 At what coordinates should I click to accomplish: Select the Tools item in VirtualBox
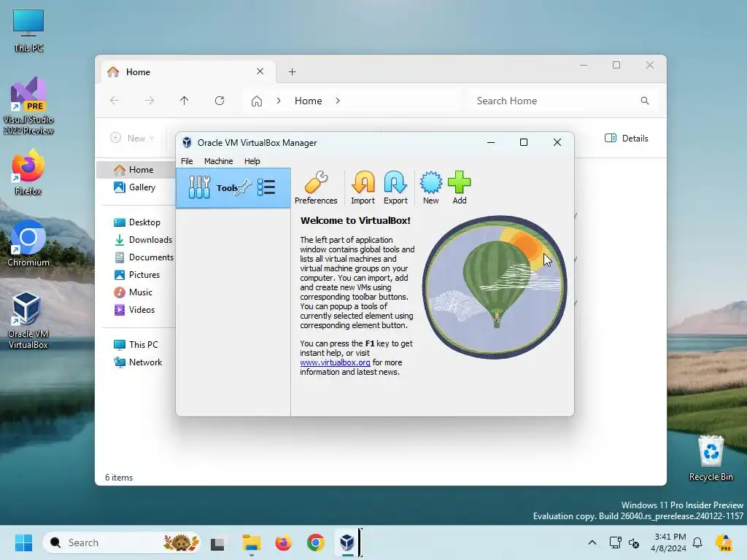233,187
